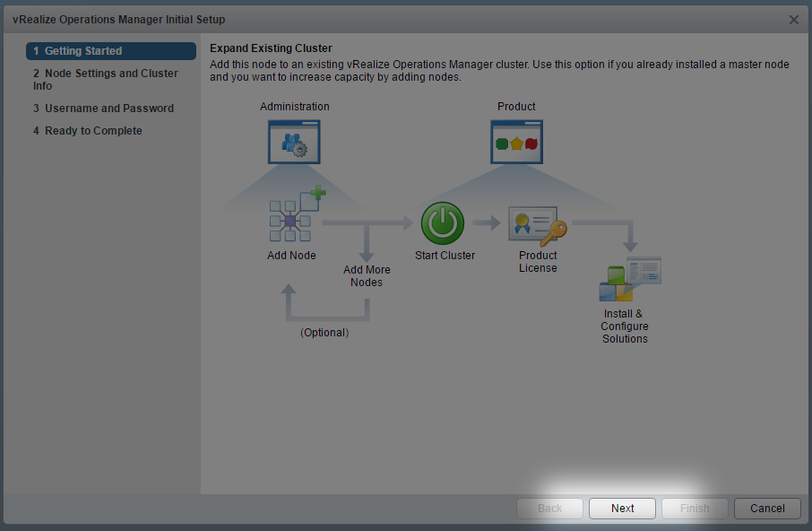Click the vRealize Operations Manager Initial Setup title
Viewport: 812px width, 531px height.
click(119, 20)
